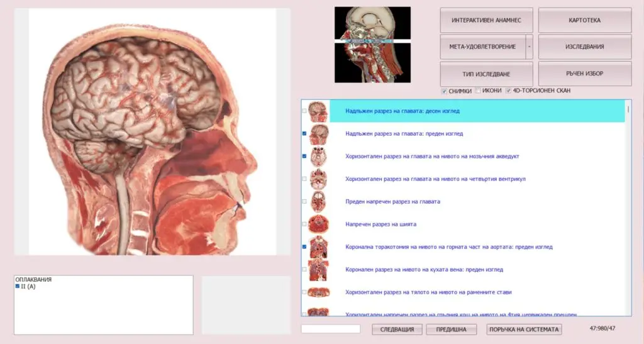Click the head and neck preview thumbnail
Viewport: 644px width, 344px height.
pyautogui.click(x=372, y=45)
